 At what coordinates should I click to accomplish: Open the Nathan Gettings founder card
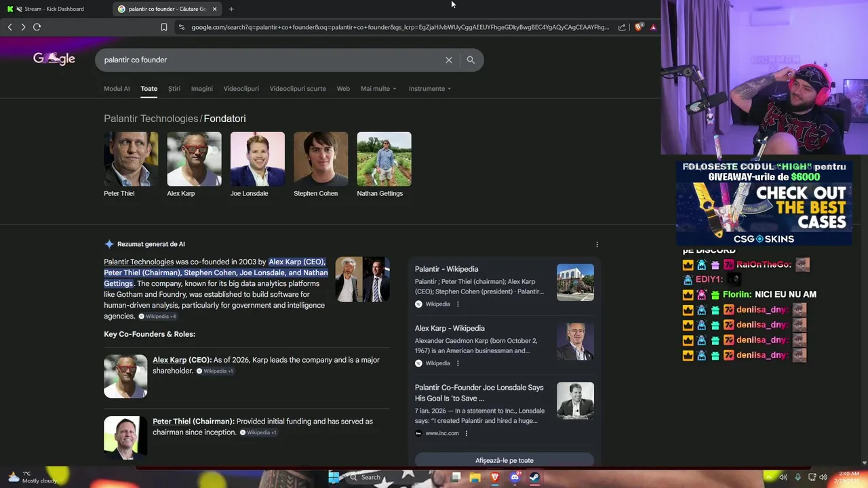coord(384,165)
